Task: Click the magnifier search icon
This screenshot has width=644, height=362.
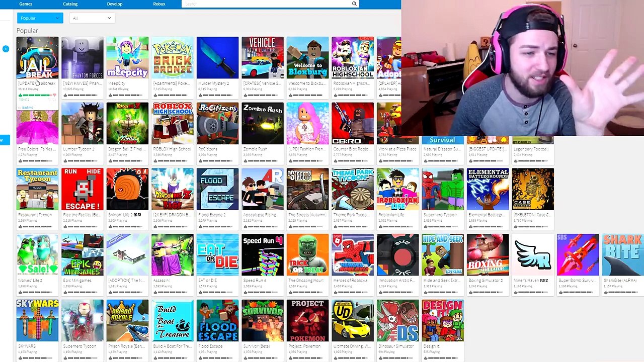Action: pyautogui.click(x=354, y=4)
